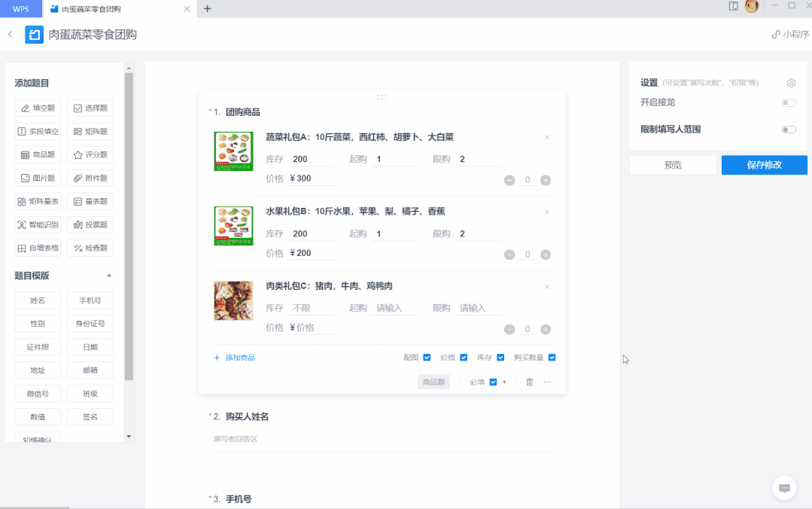Uncheck the 库存 display checkbox
Viewport: 812px width, 509px height.
click(x=500, y=357)
